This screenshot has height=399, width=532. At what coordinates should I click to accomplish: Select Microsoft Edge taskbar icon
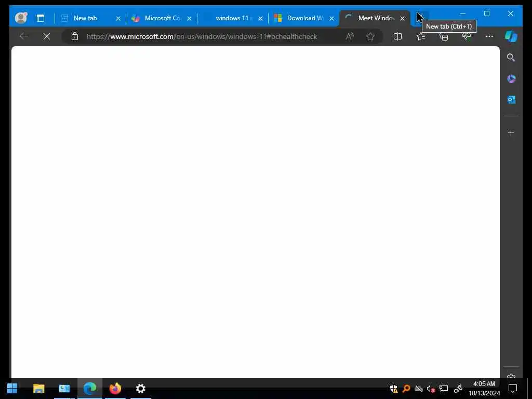90,388
